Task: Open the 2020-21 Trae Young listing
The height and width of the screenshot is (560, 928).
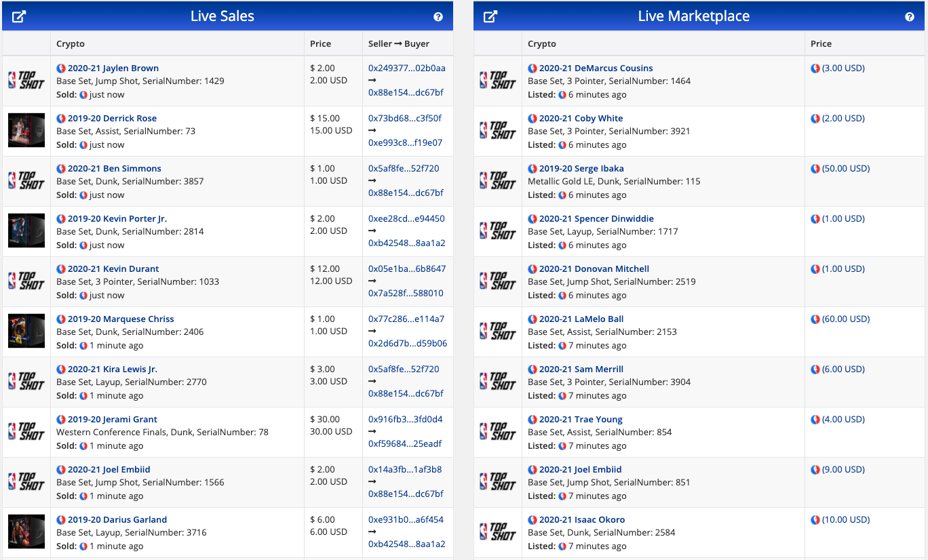Action: [x=580, y=420]
